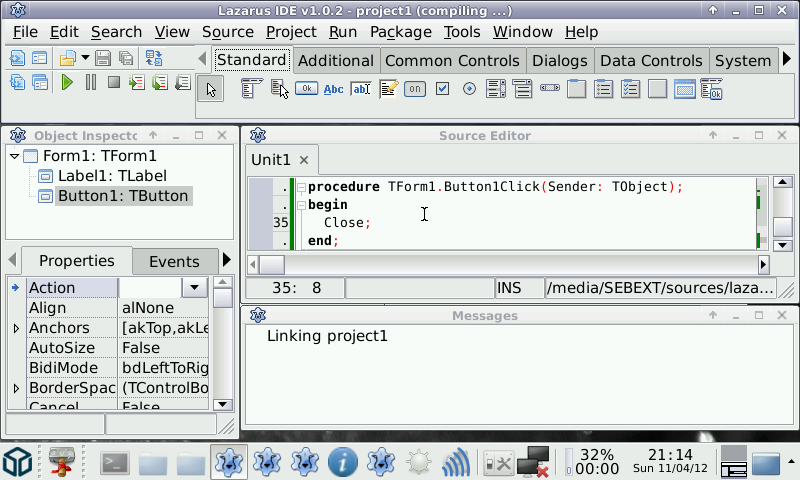
Task: Open the Action property dropdown
Action: (x=194, y=288)
